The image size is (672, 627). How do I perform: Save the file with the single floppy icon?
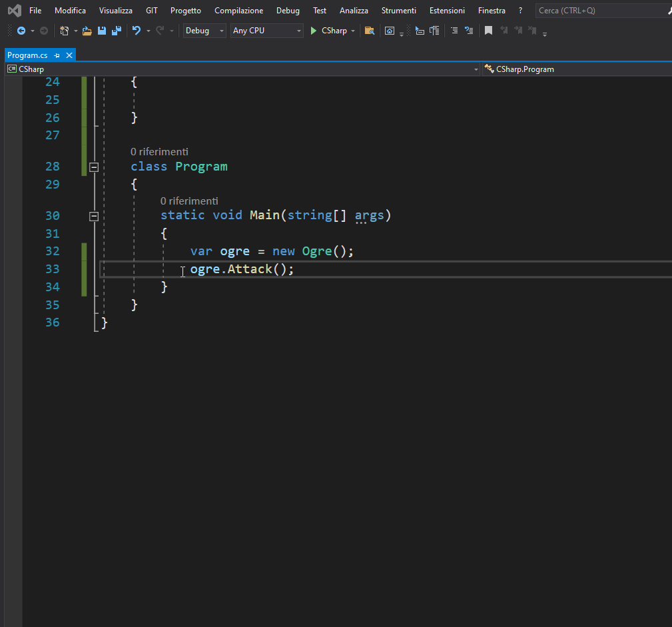coord(102,31)
